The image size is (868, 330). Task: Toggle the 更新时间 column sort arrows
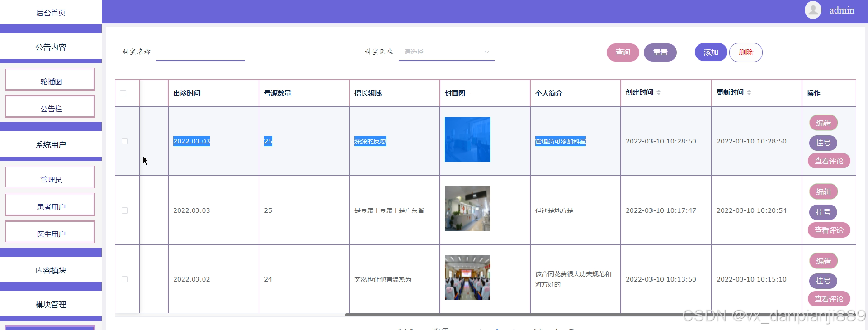(x=749, y=92)
